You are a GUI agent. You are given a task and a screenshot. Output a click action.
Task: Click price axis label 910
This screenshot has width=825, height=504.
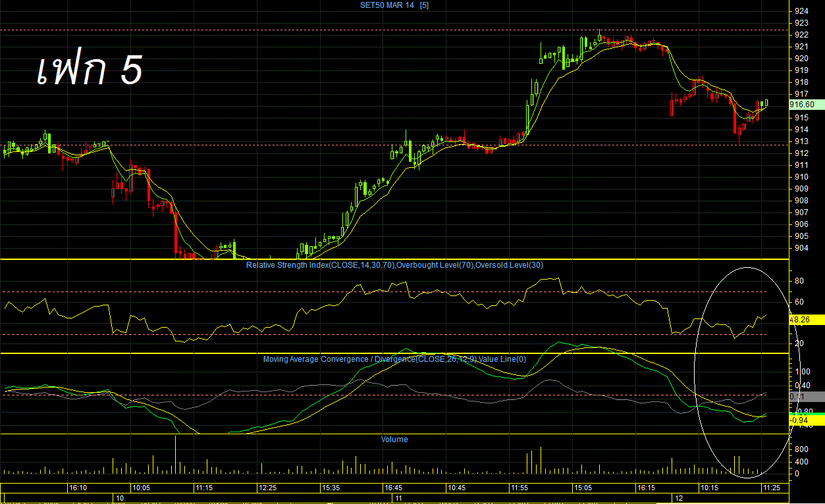coord(801,177)
